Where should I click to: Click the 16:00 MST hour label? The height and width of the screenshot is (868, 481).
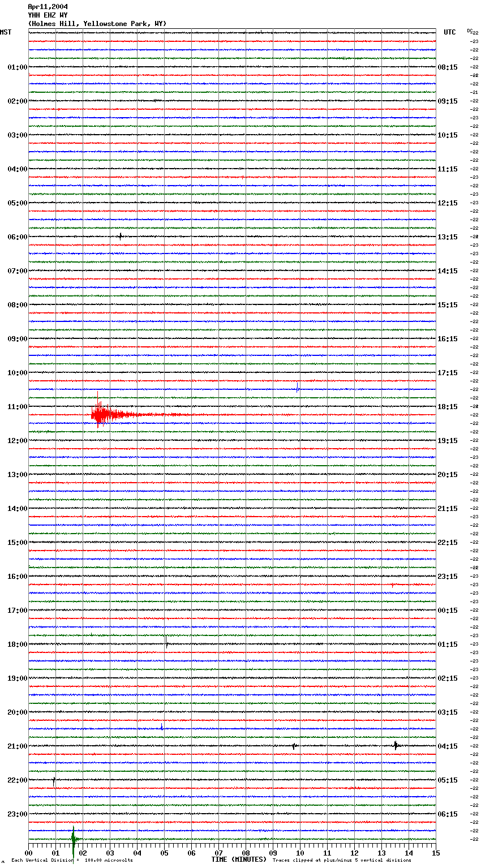pos(18,577)
